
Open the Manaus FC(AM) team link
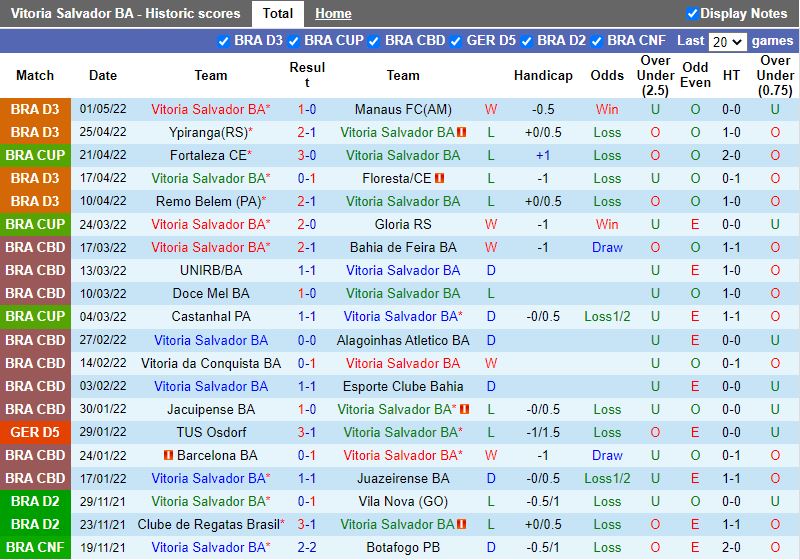click(x=403, y=109)
